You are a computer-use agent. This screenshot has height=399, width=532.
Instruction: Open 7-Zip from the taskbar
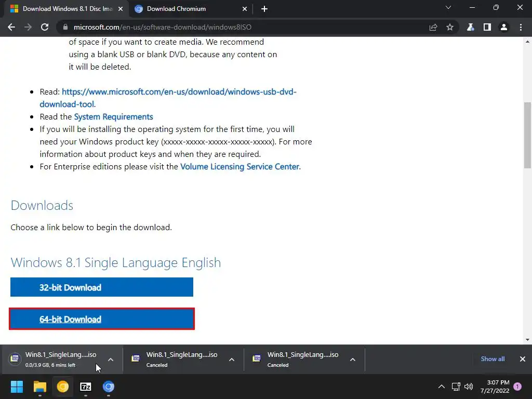point(86,387)
